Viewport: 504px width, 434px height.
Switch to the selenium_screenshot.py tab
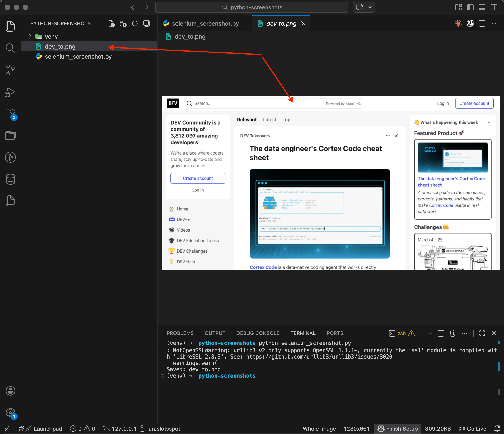point(205,24)
